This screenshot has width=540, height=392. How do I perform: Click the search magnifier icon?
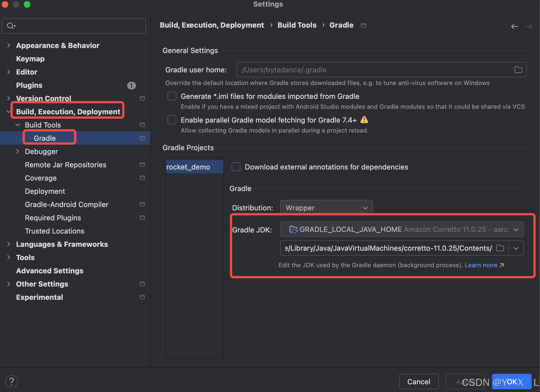coord(11,26)
